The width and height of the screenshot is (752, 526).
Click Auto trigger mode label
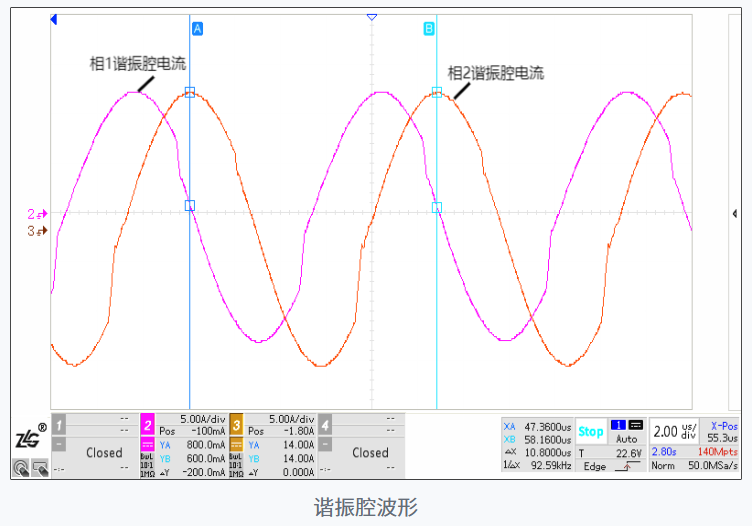coord(626,439)
